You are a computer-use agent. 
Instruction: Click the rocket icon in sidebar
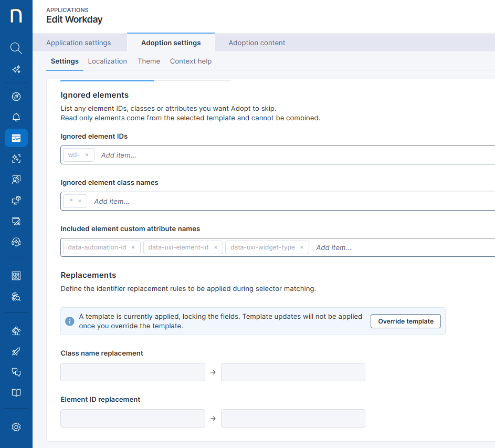[16, 351]
